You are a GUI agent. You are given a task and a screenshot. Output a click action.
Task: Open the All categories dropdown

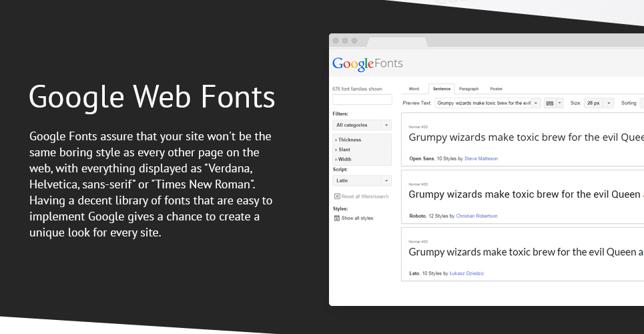[362, 125]
